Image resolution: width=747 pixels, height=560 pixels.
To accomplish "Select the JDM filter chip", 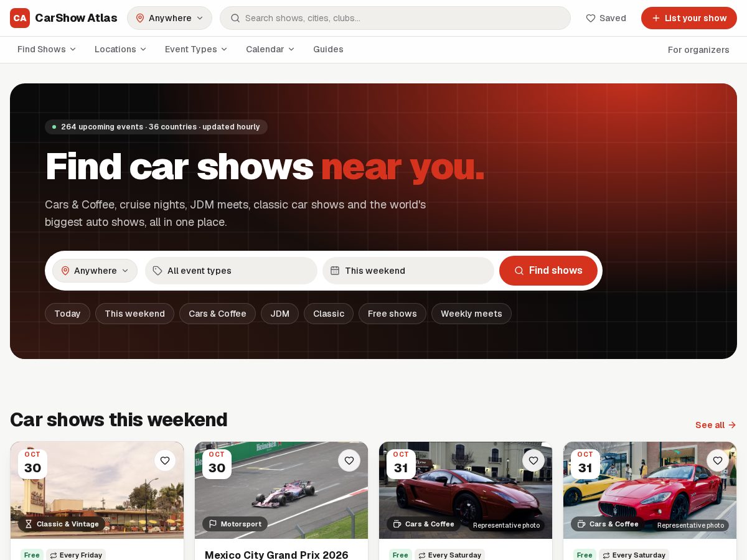I will (x=280, y=314).
